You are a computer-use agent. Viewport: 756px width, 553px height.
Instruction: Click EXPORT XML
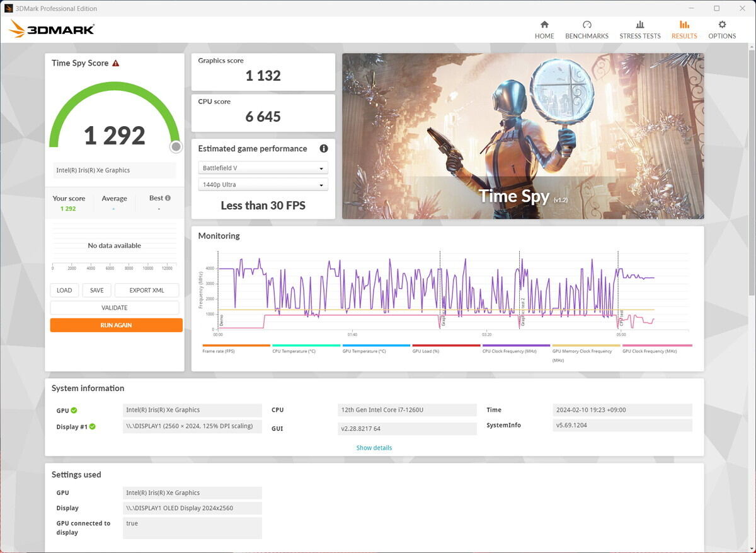[147, 291]
